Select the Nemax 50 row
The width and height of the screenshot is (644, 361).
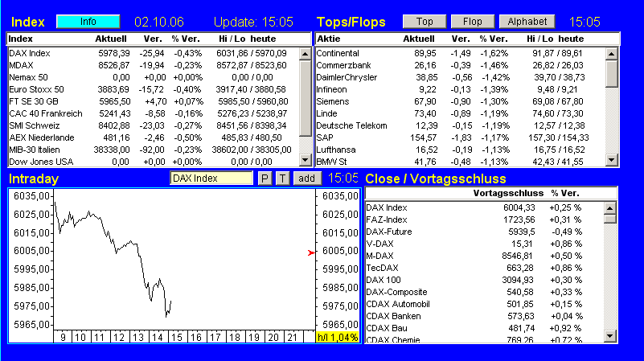[154, 77]
